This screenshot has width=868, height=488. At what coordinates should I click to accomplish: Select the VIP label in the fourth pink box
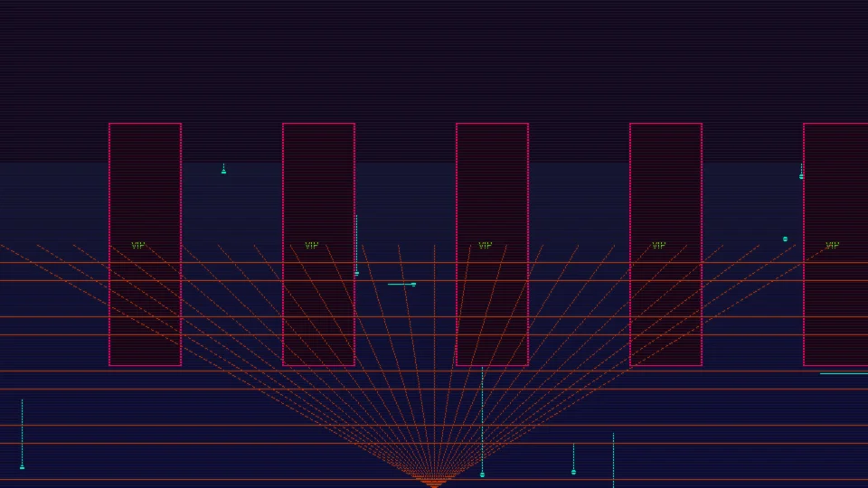point(658,245)
